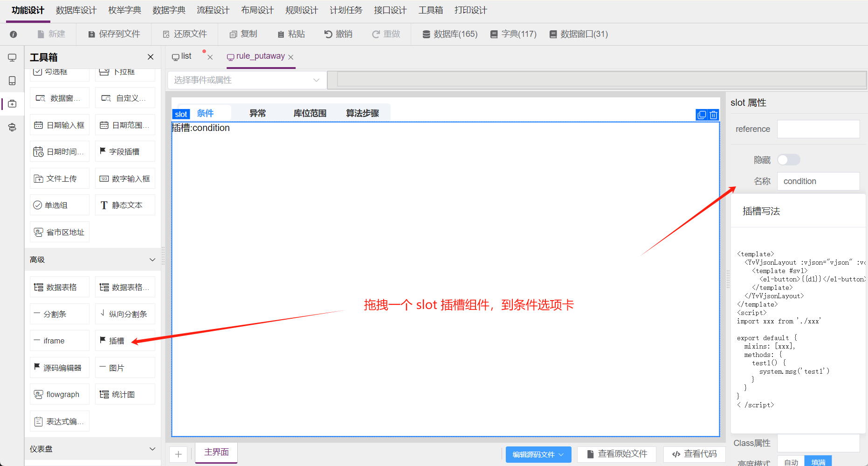Add a new page with plus button
The image size is (868, 466).
179,454
